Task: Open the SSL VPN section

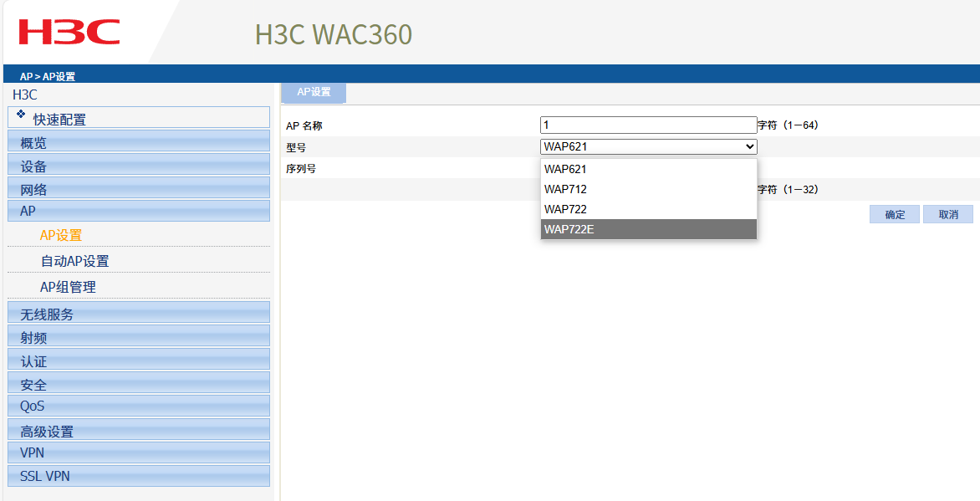Action: [x=139, y=476]
